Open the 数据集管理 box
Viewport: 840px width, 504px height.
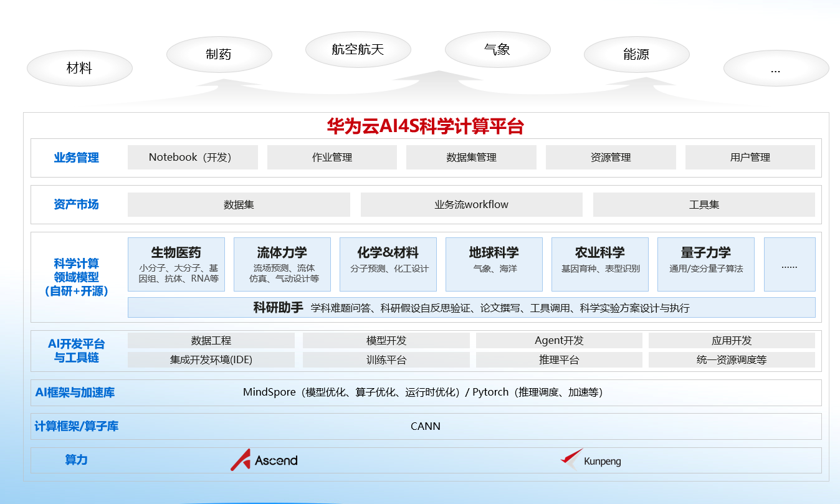tap(471, 157)
